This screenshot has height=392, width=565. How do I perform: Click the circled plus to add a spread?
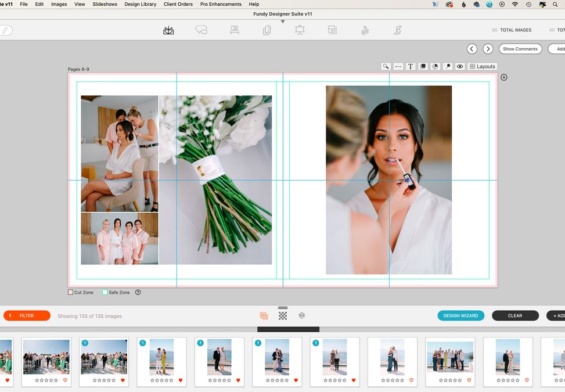point(504,77)
